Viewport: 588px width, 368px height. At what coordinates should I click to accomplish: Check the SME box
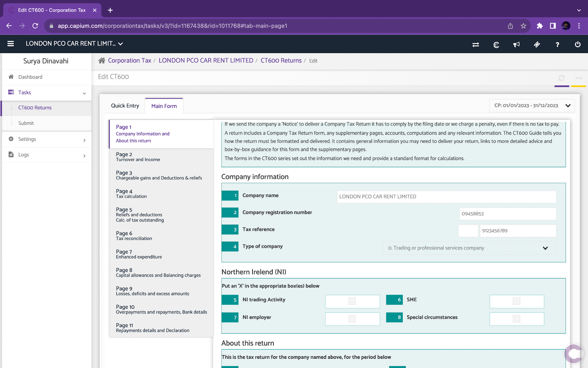tap(516, 301)
